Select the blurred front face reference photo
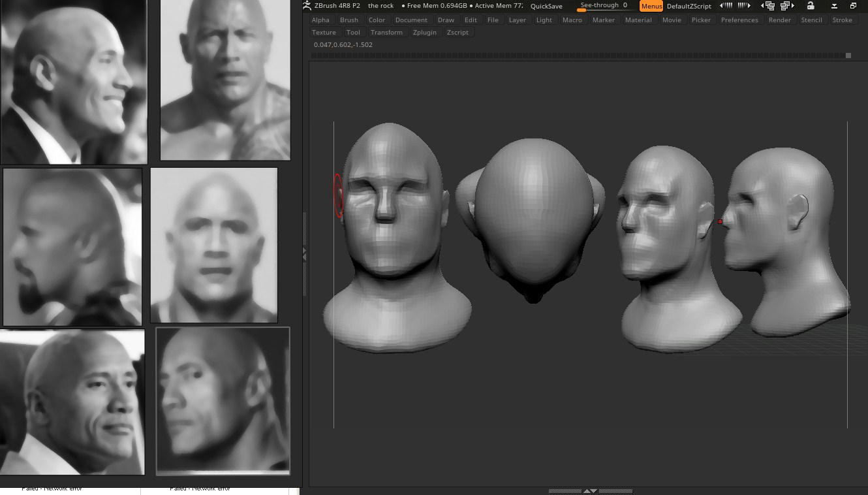The height and width of the screenshot is (495, 868). [x=214, y=245]
